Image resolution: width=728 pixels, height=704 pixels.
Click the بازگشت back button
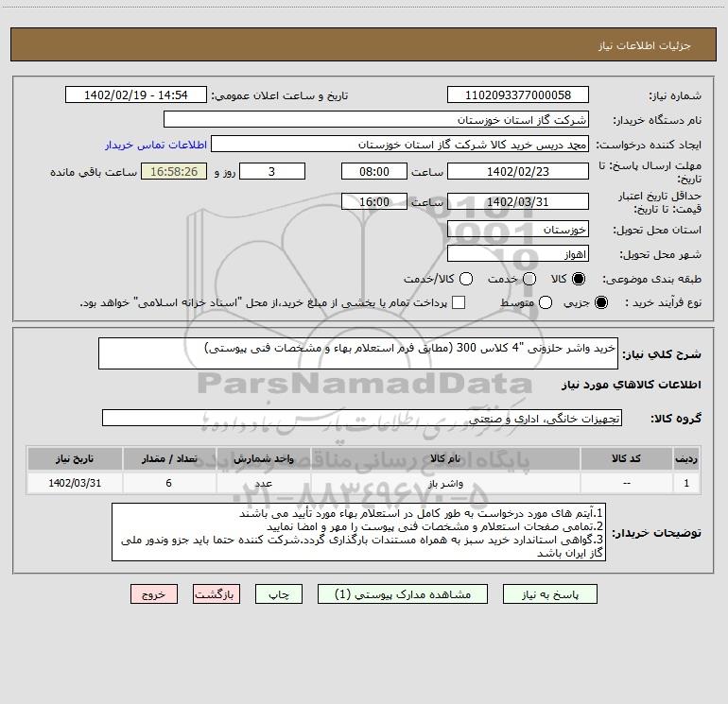click(x=217, y=594)
